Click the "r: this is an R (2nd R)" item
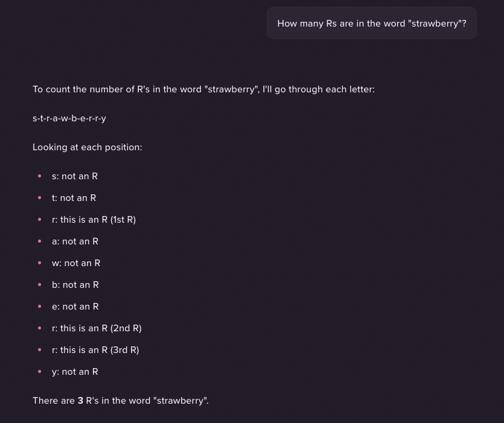 [97, 328]
